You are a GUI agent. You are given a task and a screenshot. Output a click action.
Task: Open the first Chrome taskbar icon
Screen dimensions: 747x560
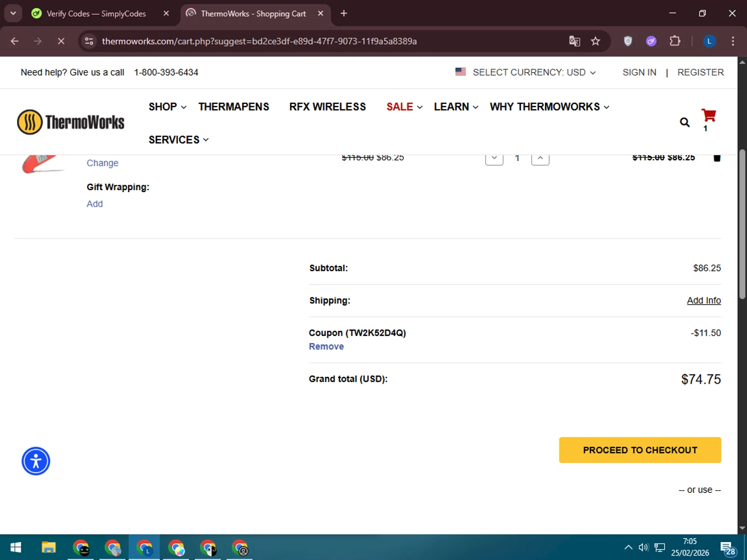click(81, 548)
